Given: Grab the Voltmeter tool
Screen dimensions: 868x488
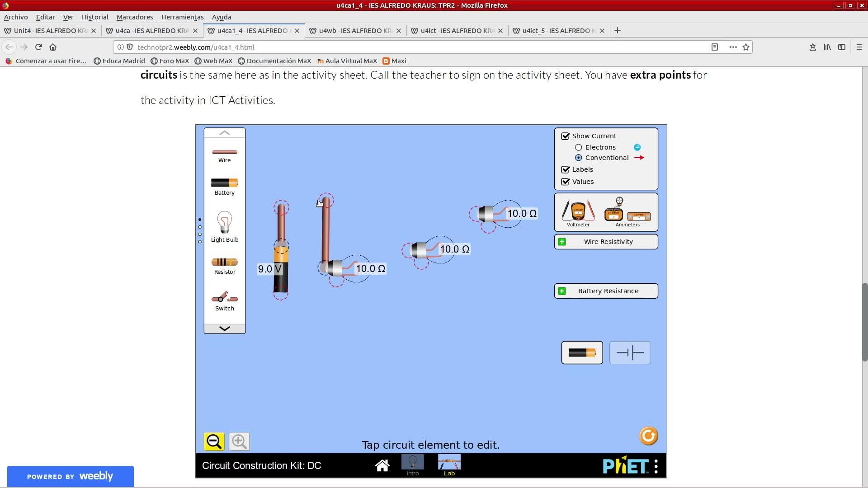Looking at the screenshot, I should point(578,211).
